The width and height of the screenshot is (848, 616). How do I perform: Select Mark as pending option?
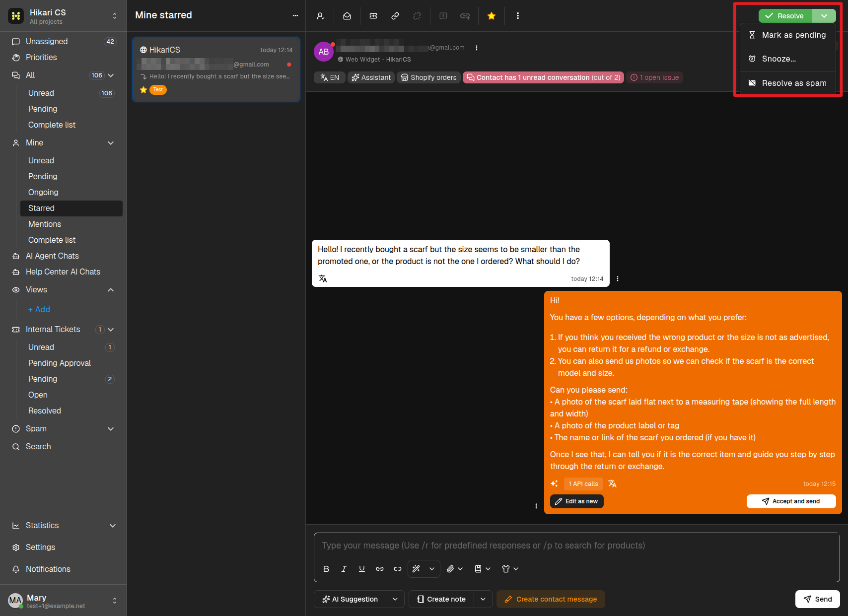point(787,35)
